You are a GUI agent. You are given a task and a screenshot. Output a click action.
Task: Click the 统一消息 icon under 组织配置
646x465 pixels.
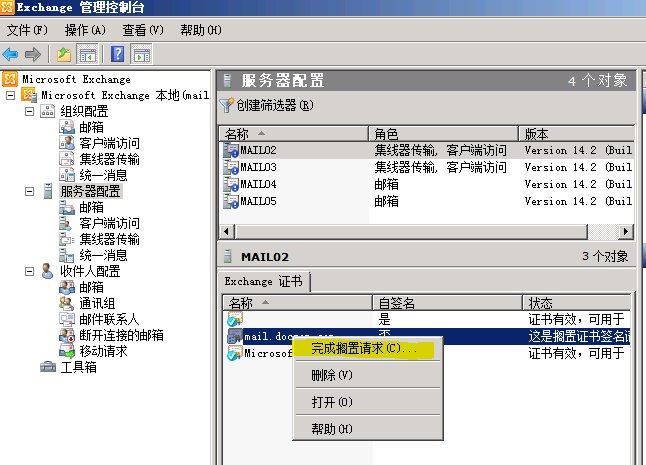coord(66,175)
